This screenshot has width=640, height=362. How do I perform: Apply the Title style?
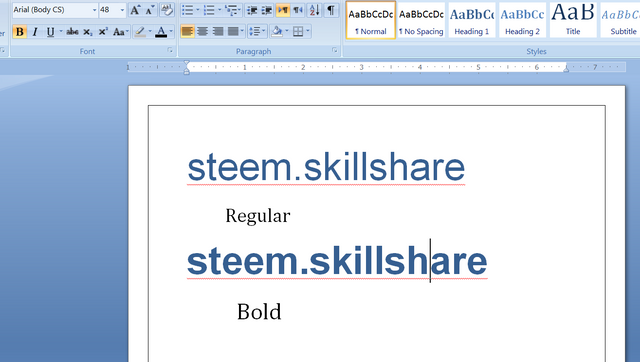coord(573,20)
